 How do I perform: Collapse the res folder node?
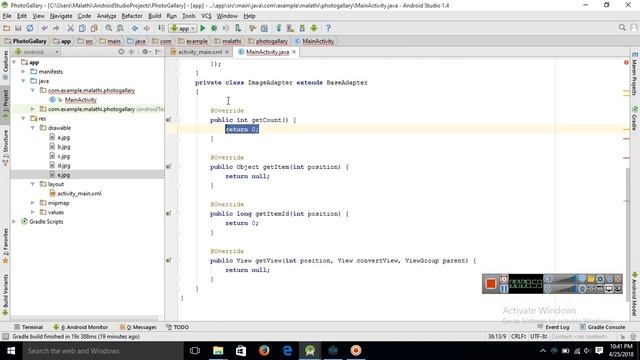pyautogui.click(x=23, y=118)
